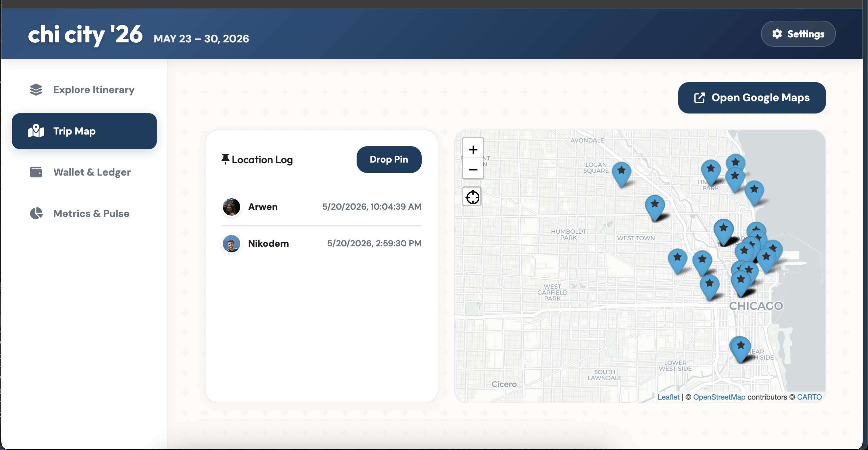Viewport: 868px width, 450px height.
Task: Click the Explore Itinerary layers icon
Action: click(36, 90)
